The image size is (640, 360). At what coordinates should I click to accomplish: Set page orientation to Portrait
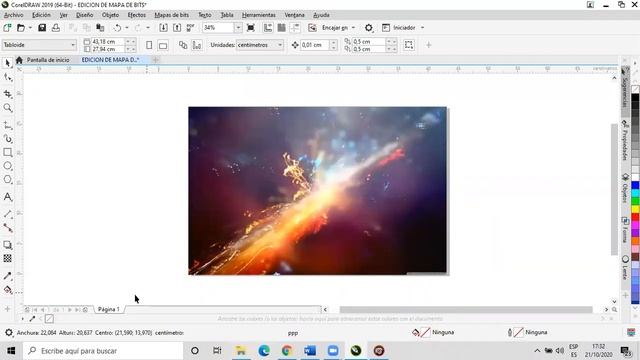pos(149,45)
